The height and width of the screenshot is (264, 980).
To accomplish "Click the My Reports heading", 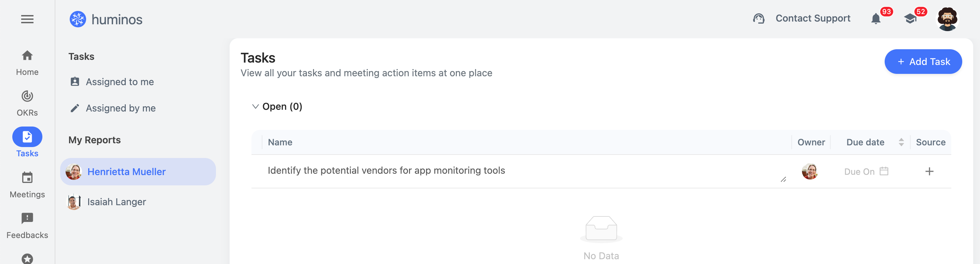I will [94, 140].
